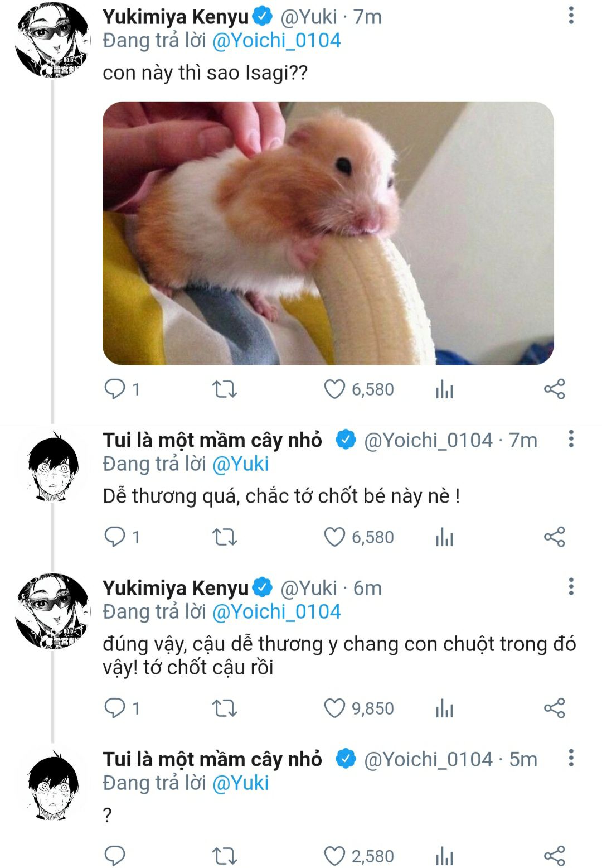Open @Yuki mention in "Dễ thương quá" reply

coord(241,464)
